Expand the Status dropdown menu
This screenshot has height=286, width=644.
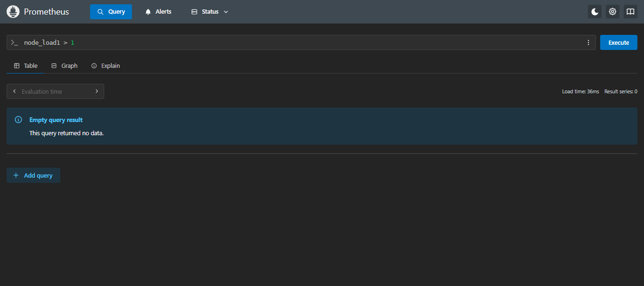click(210, 12)
